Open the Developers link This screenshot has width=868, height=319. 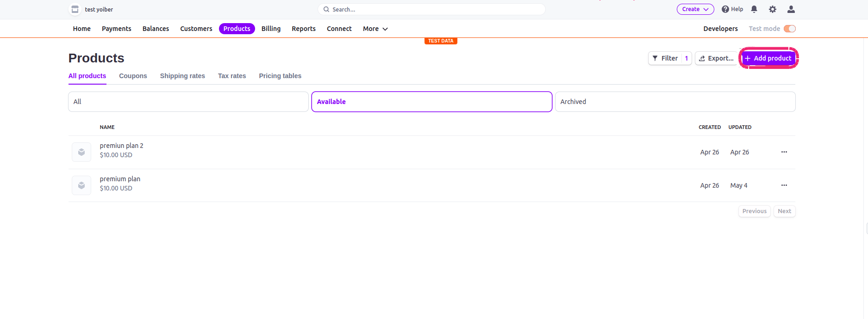click(720, 29)
